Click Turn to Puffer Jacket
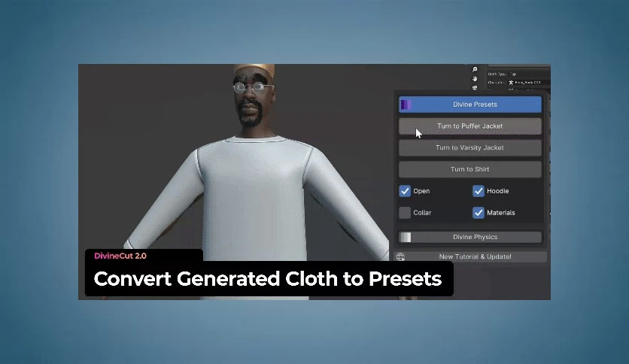This screenshot has height=364, width=629. 470,126
